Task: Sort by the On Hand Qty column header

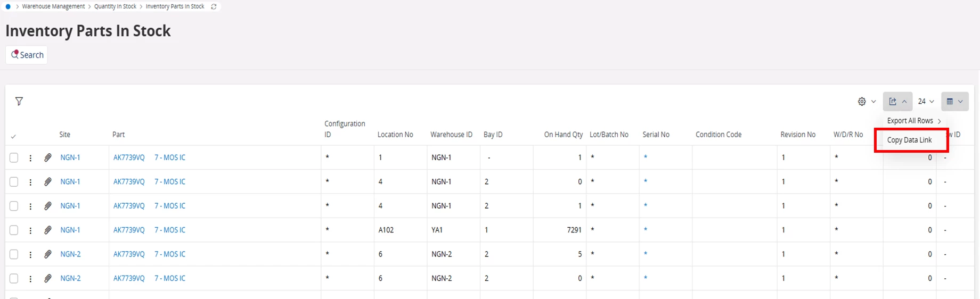Action: pyautogui.click(x=563, y=135)
